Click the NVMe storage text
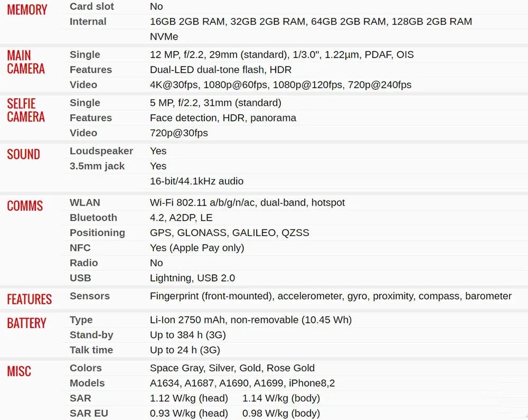 tap(164, 36)
